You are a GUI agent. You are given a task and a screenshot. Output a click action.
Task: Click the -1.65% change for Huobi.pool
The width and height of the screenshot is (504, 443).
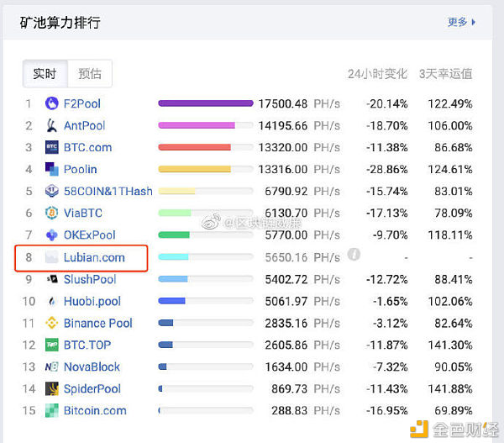pos(391,301)
